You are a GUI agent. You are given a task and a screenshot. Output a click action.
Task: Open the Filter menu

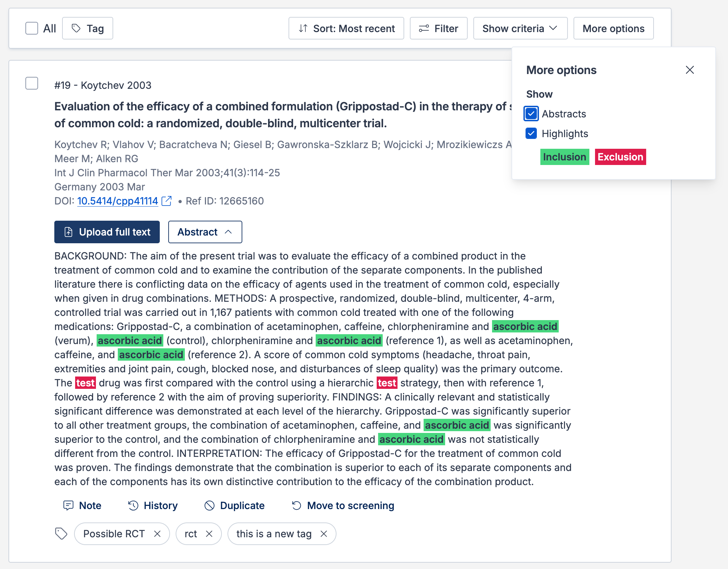438,28
